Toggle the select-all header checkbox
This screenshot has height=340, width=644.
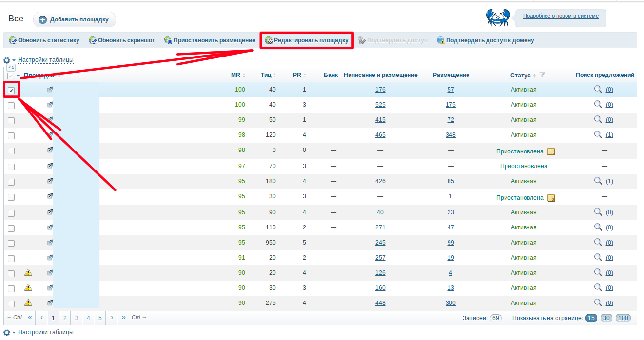click(11, 76)
